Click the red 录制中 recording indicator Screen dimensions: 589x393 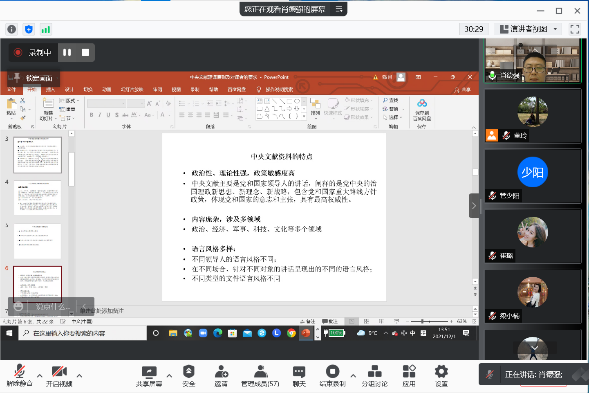18,52
